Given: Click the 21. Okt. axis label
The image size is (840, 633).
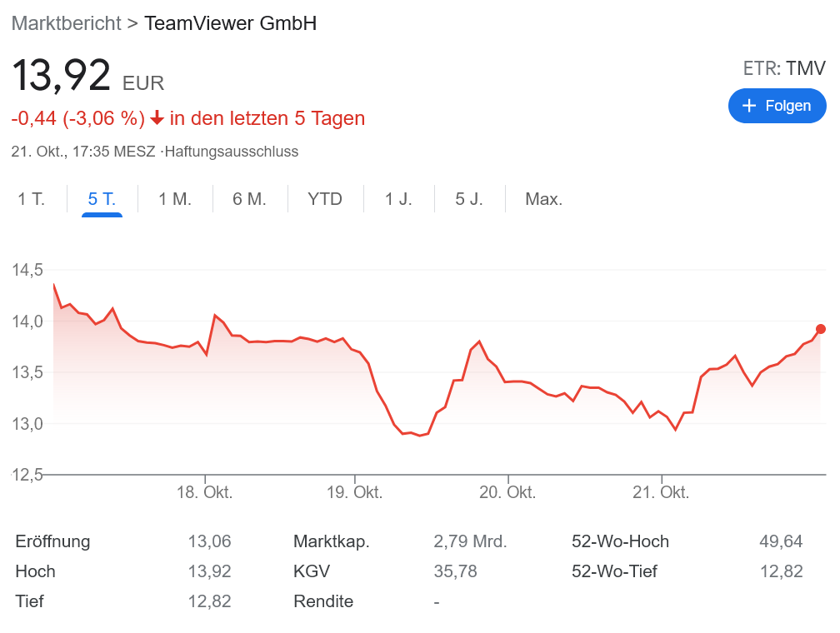Looking at the screenshot, I should tap(662, 492).
